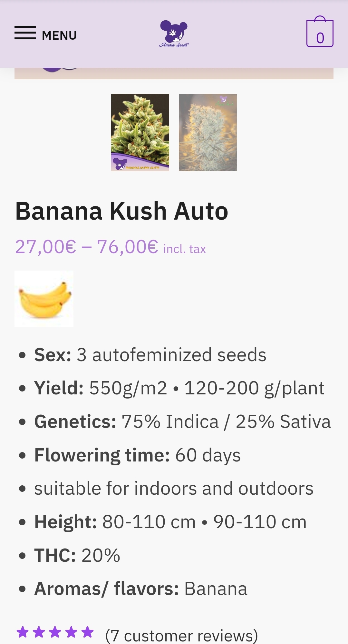This screenshot has height=644, width=348.
Task: Click the incl. tax label
Action: (185, 249)
